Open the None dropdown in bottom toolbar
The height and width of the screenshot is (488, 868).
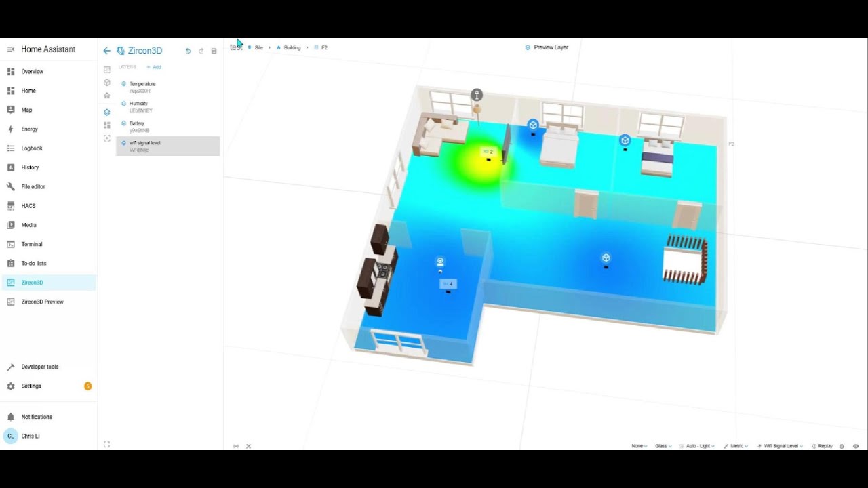pos(639,446)
